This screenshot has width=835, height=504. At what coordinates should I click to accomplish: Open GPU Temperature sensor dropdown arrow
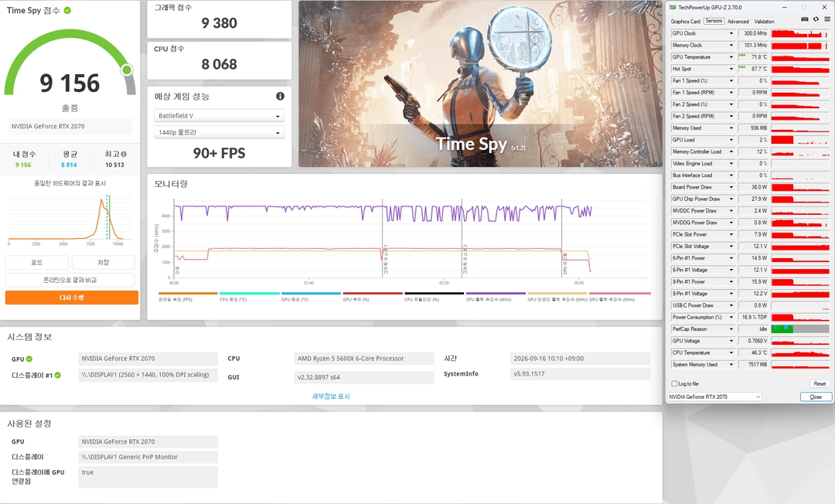pos(731,57)
